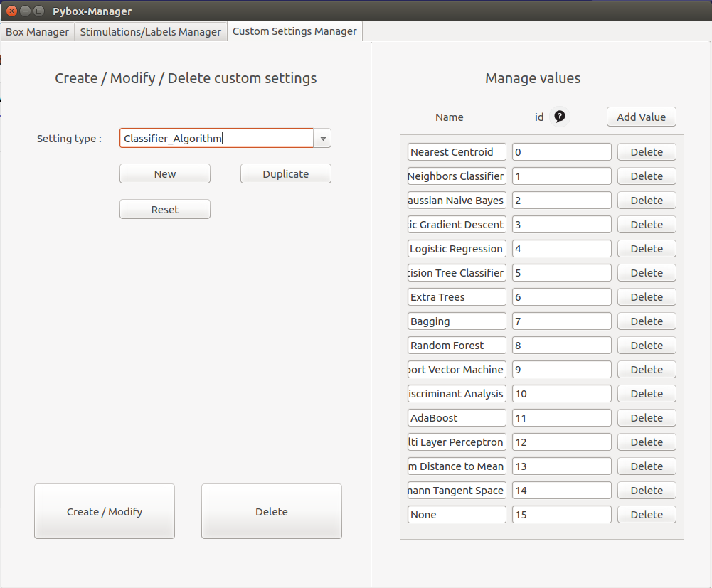Expand the Setting type dropdown arrow

tap(323, 139)
